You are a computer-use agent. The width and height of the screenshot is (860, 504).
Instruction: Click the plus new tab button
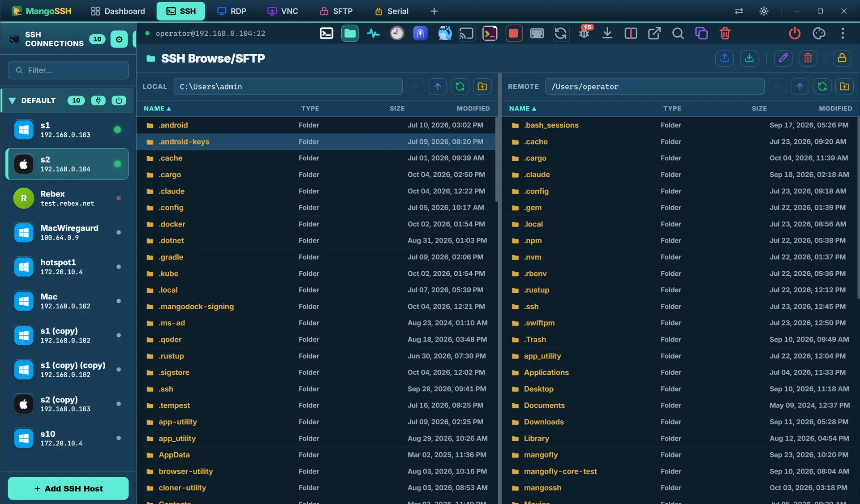(434, 11)
